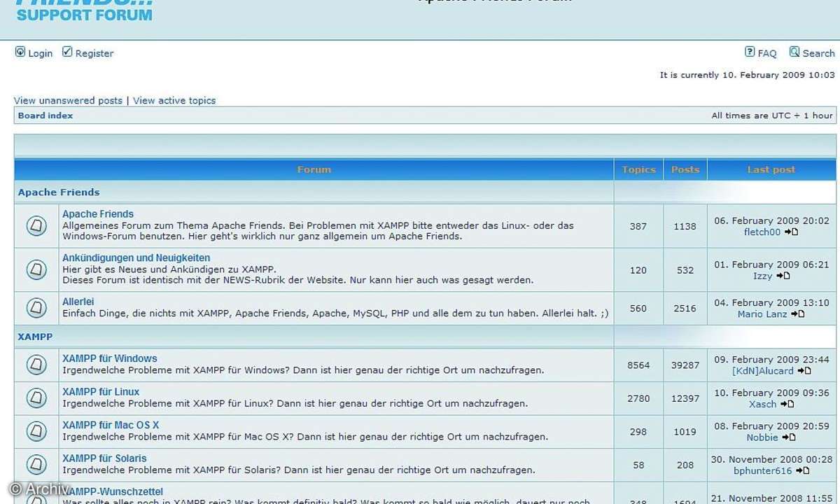Open Ankündigungen und Neuigkeiten forum
The width and height of the screenshot is (840, 504).
pyautogui.click(x=136, y=258)
